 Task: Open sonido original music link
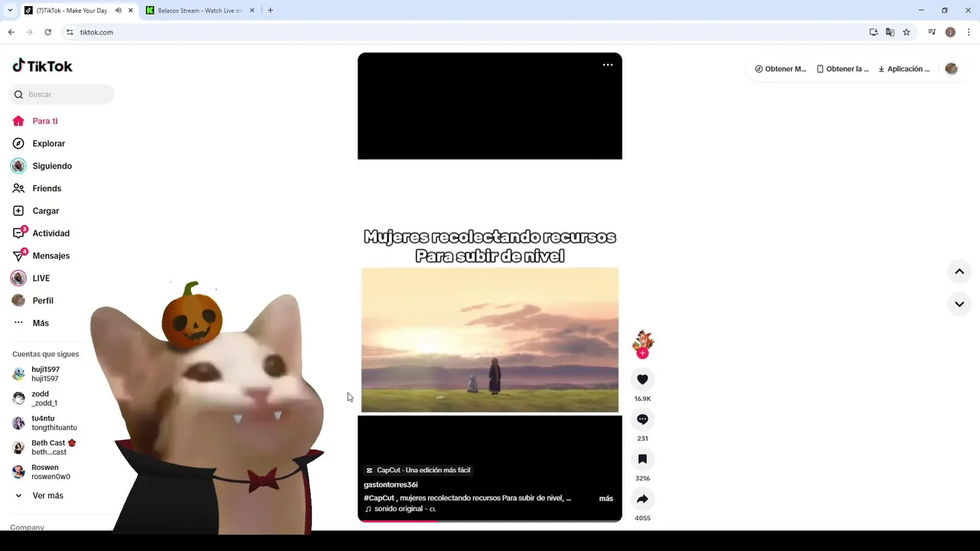[x=400, y=509]
